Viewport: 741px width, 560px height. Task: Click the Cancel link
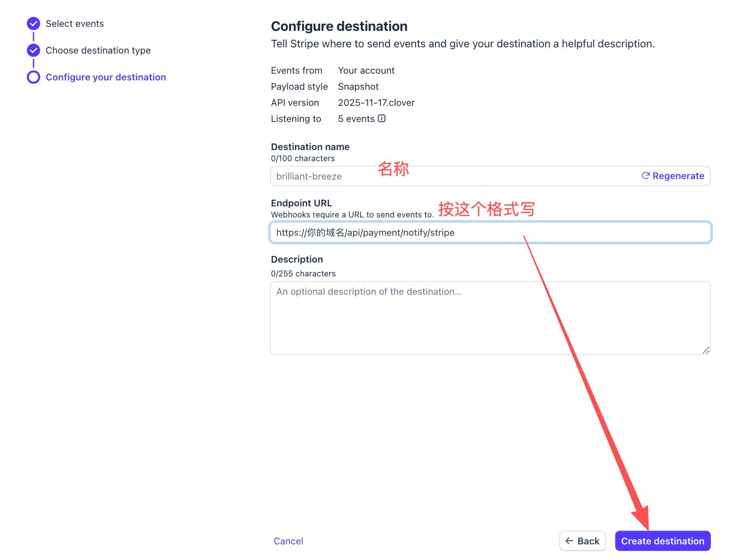(288, 541)
